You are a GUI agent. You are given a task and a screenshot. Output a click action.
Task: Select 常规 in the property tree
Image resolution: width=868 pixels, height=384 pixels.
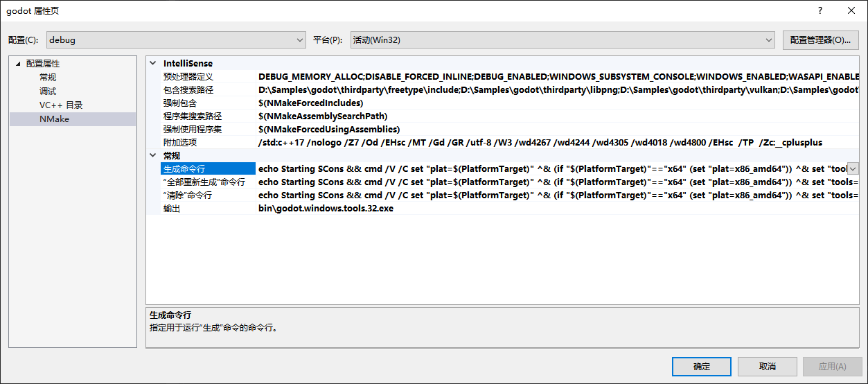pos(48,78)
